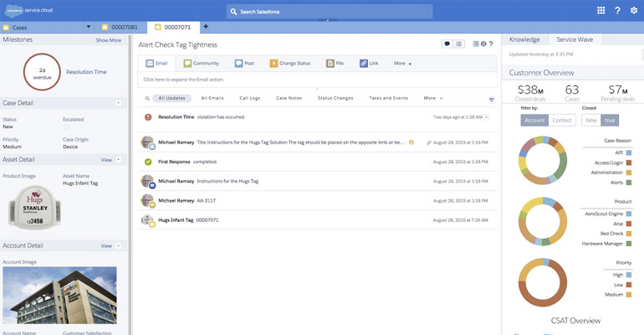Click the Community action icon
The width and height of the screenshot is (644, 335).
[x=187, y=64]
